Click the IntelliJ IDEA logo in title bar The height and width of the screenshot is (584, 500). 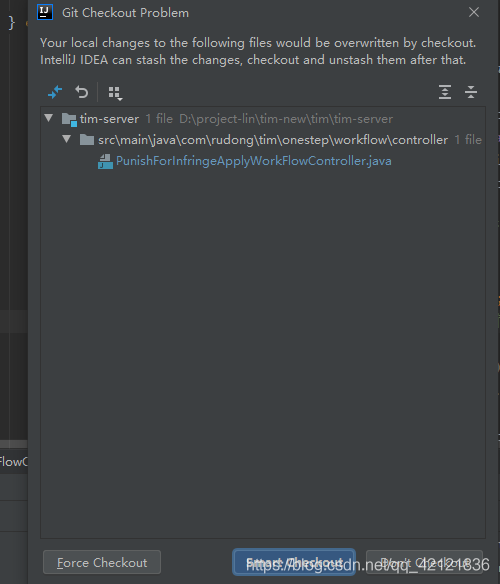coord(45,12)
